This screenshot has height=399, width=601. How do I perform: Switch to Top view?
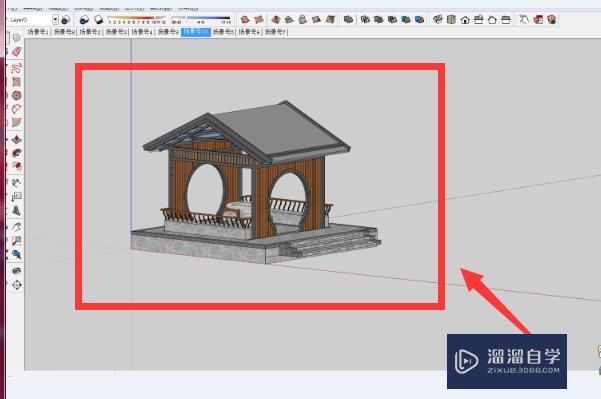(x=452, y=19)
